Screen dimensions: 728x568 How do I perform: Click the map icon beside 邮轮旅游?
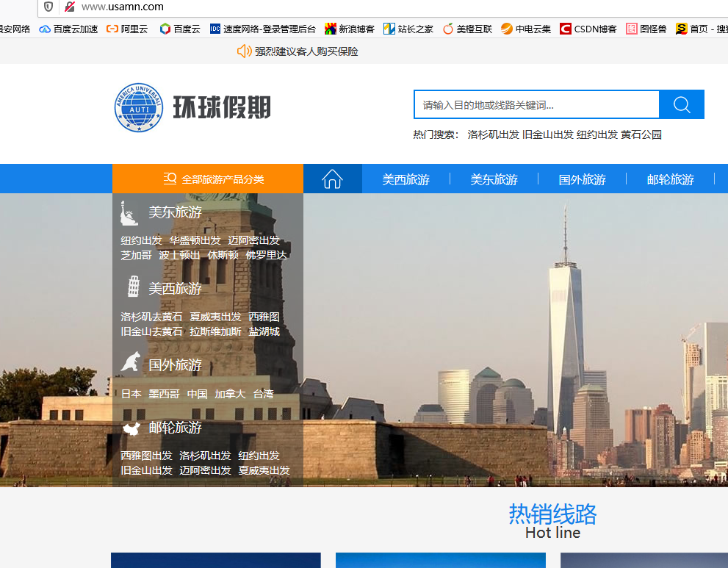click(x=130, y=428)
